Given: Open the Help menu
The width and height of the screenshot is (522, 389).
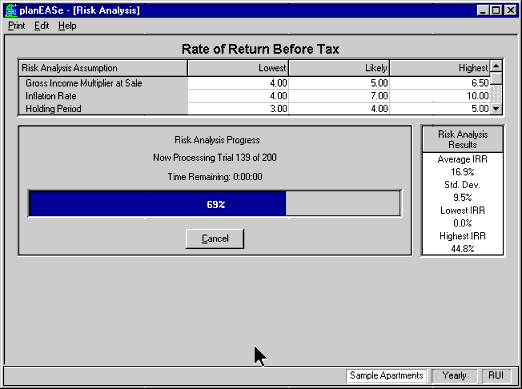Looking at the screenshot, I should (67, 26).
